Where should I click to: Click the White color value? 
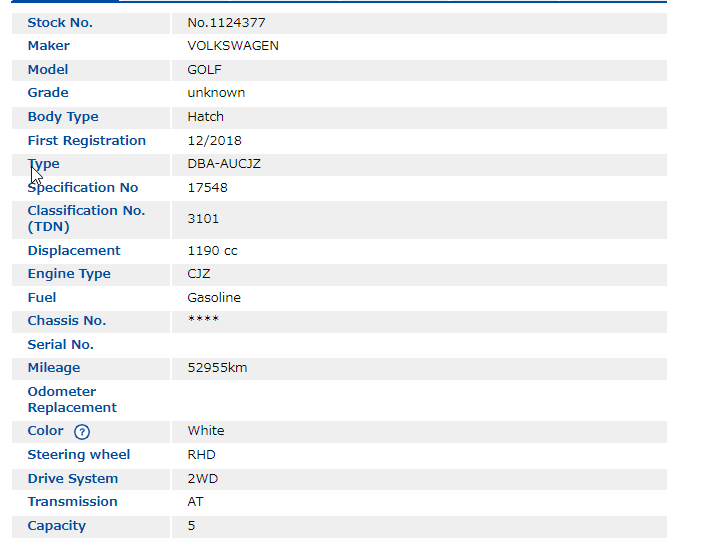pos(206,431)
